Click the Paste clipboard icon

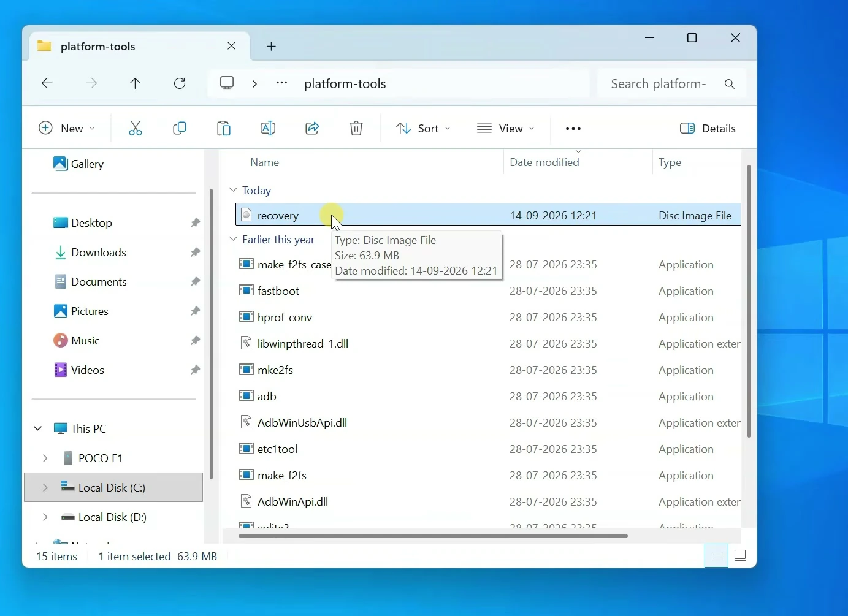tap(224, 128)
